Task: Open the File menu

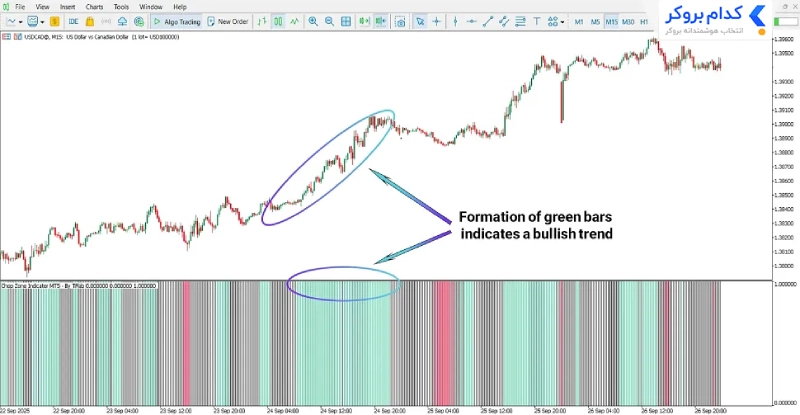Action: pos(20,7)
